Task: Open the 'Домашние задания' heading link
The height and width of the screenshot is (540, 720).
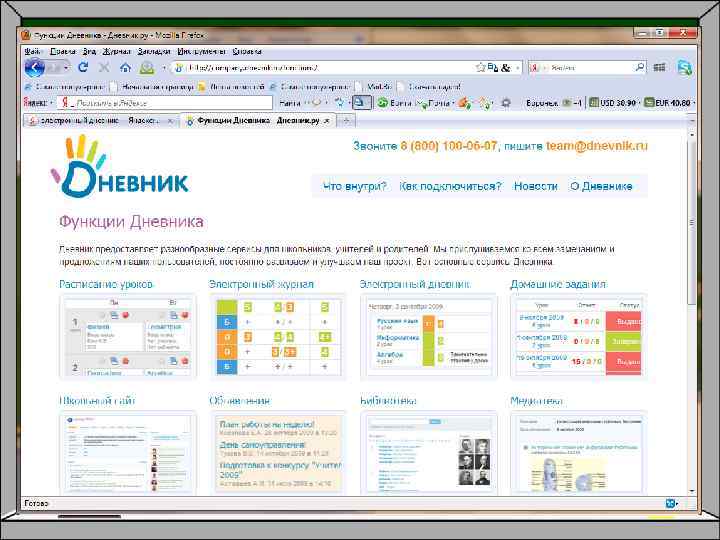Action: tap(558, 284)
